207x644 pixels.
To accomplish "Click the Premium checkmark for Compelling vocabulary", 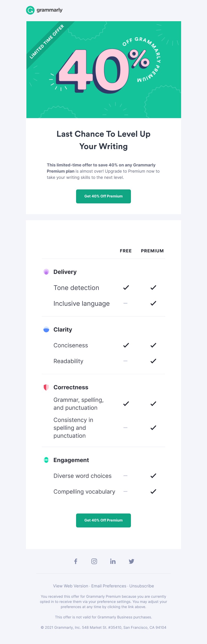I will coord(153,491).
